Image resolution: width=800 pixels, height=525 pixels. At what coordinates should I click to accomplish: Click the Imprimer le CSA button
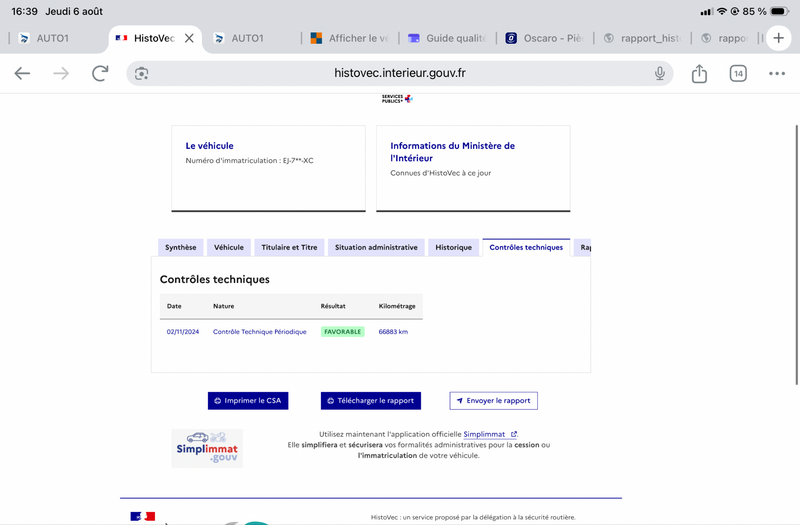click(248, 401)
